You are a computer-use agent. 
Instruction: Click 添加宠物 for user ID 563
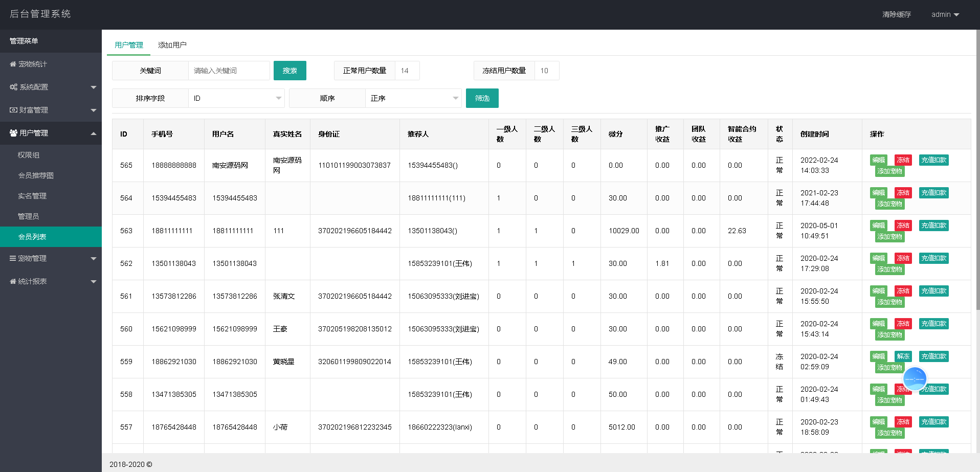click(x=890, y=237)
